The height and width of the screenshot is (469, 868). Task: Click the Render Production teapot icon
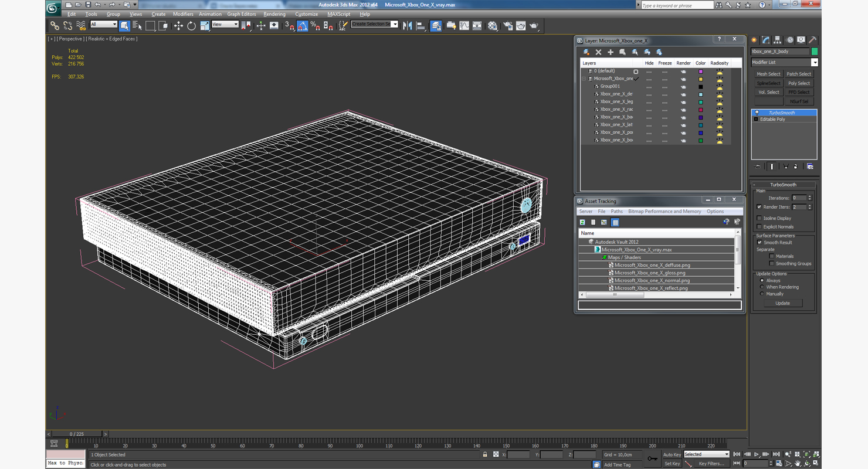[534, 26]
